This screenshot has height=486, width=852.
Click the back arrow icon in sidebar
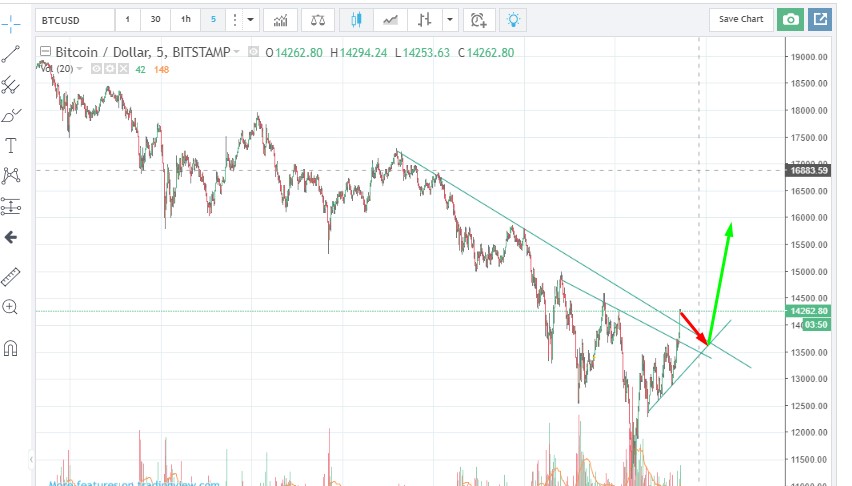click(x=10, y=237)
